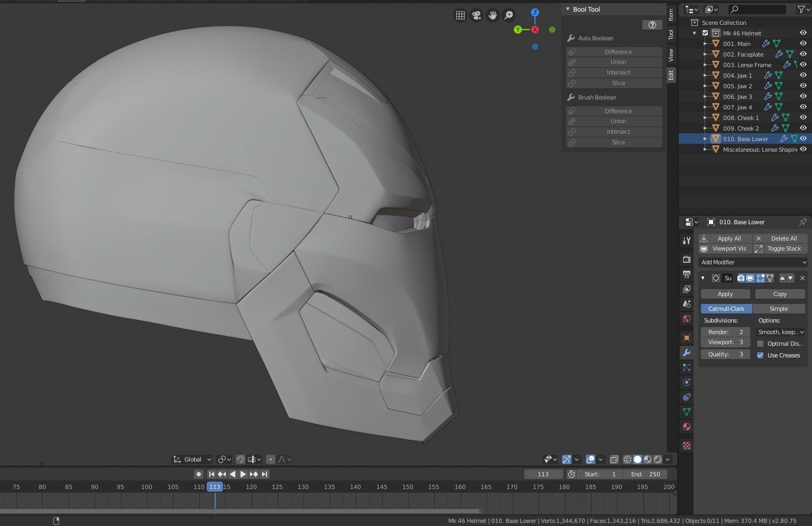This screenshot has height=526, width=812.
Task: Hide 001. Main object in outliner
Action: 803,44
